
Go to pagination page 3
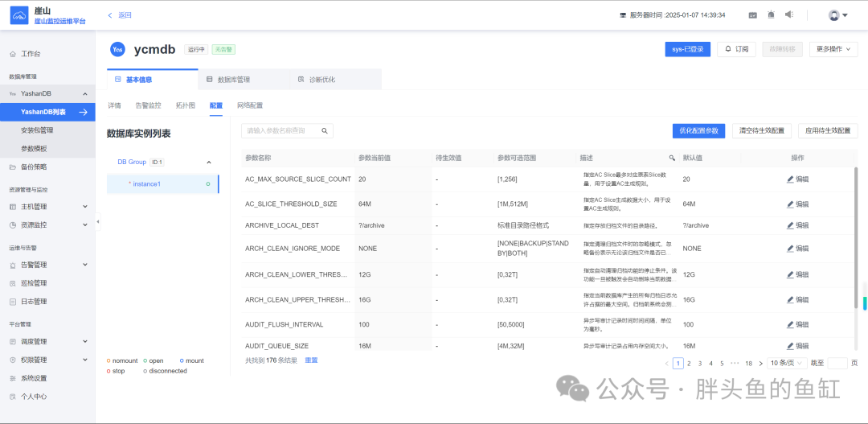point(700,364)
